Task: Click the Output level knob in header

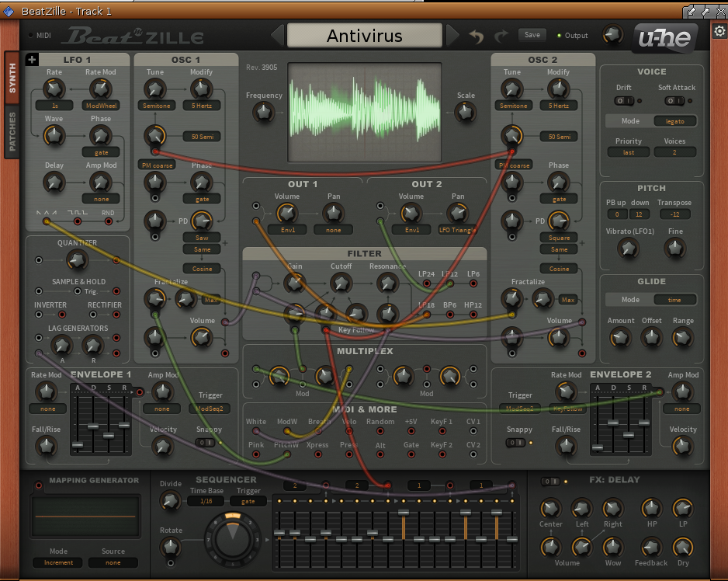Action: coord(612,35)
